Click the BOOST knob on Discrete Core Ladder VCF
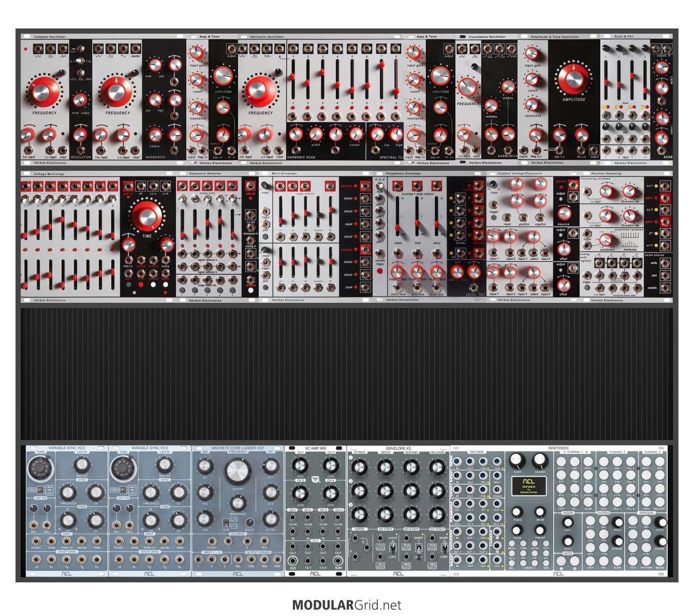The height and width of the screenshot is (616, 694). [250, 522]
